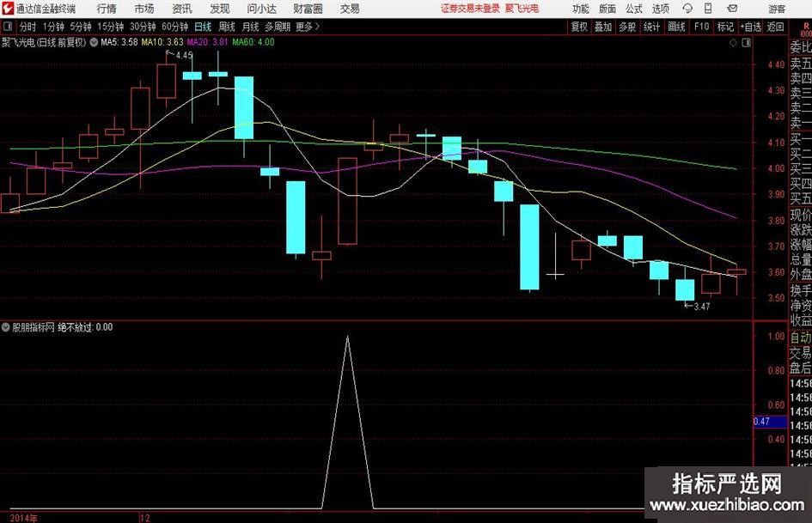This screenshot has width=812, height=523.
Task: Toggle the left panel icon beside 分时
Action: pyautogui.click(x=7, y=27)
